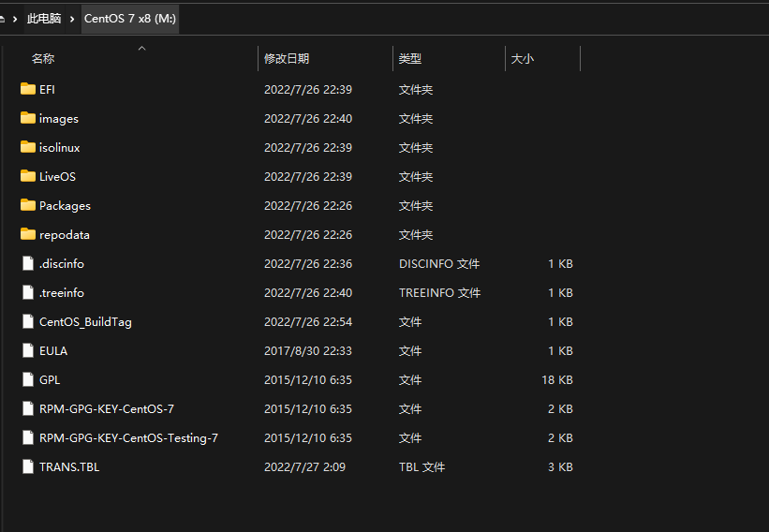Select the isolinux folder name
The image size is (769, 532).
pyautogui.click(x=59, y=148)
